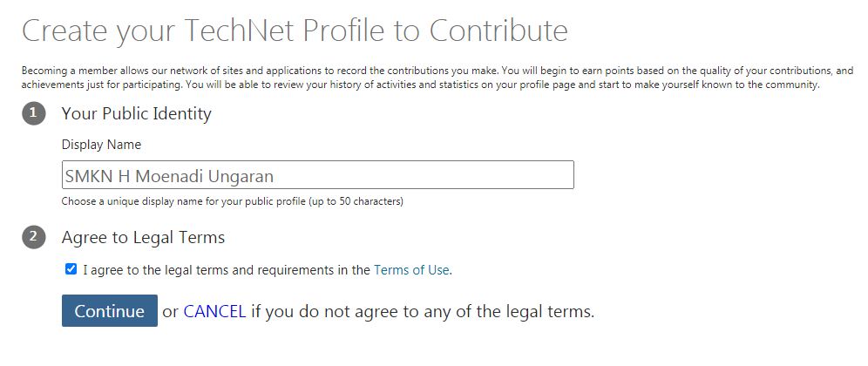
Task: Click the word 'or' beside the Continue button
Action: (171, 312)
